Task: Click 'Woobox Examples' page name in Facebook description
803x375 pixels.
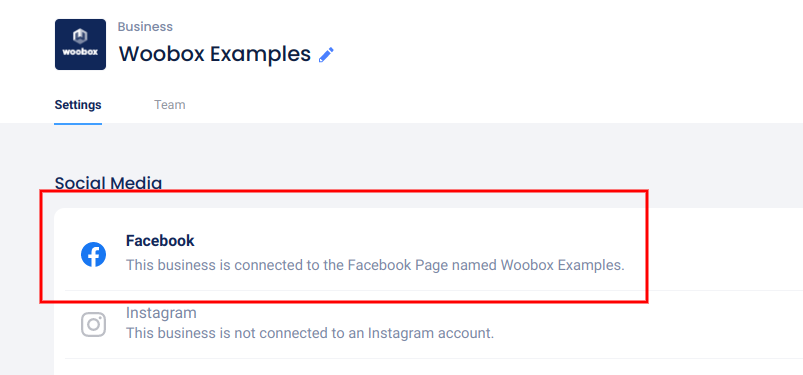Action: coord(563,265)
